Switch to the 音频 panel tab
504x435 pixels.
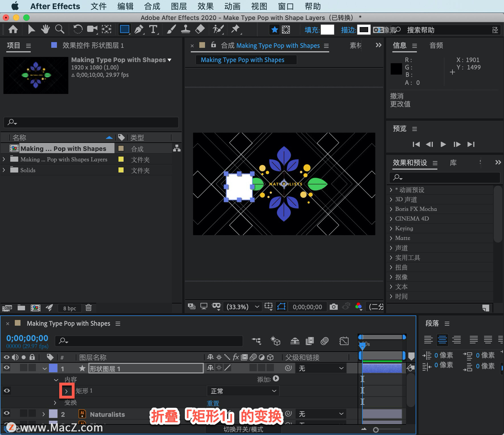pyautogui.click(x=436, y=46)
